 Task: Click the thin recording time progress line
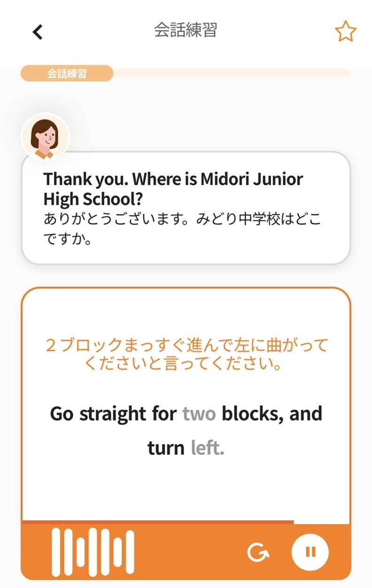pyautogui.click(x=158, y=522)
